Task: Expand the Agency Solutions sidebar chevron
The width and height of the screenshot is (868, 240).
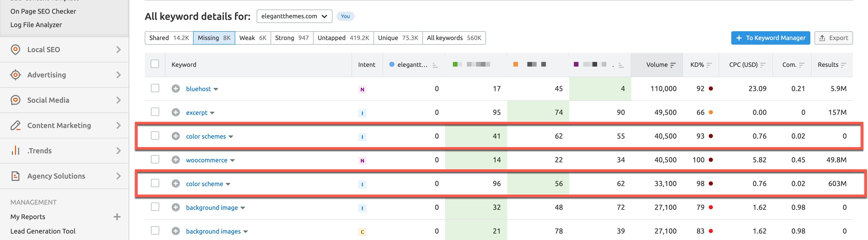Action: coord(118,176)
